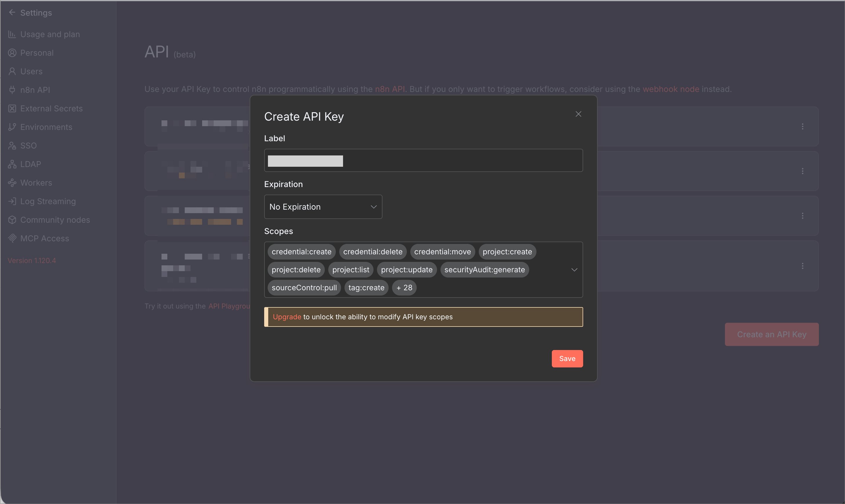
Task: Open the n8n API documentation link
Action: coord(389,89)
